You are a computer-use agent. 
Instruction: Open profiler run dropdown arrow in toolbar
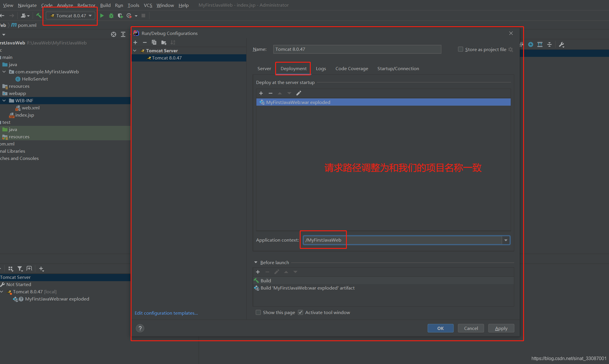pos(136,16)
